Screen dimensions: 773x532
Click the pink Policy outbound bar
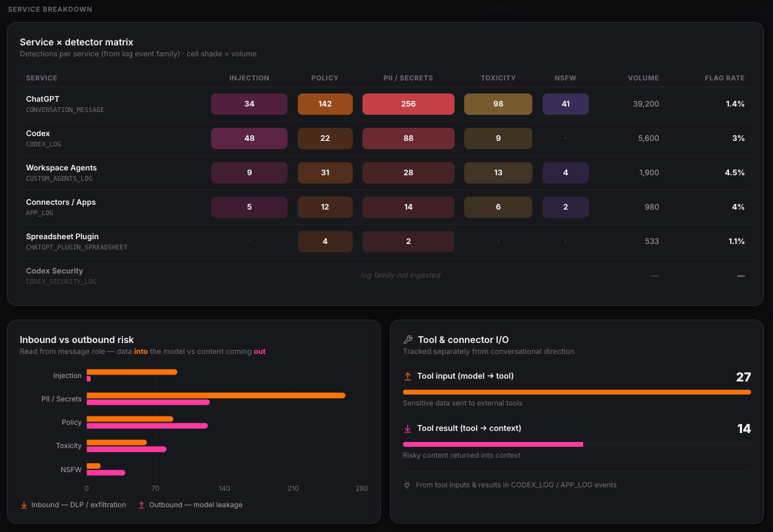(147, 425)
